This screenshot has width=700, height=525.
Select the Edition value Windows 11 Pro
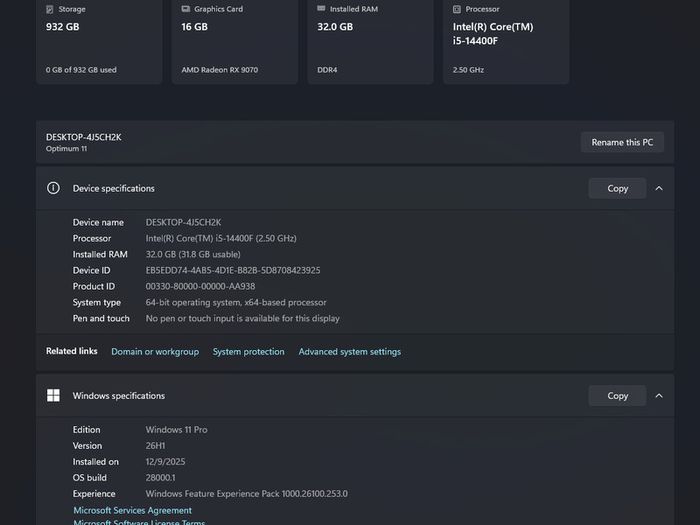(x=176, y=429)
